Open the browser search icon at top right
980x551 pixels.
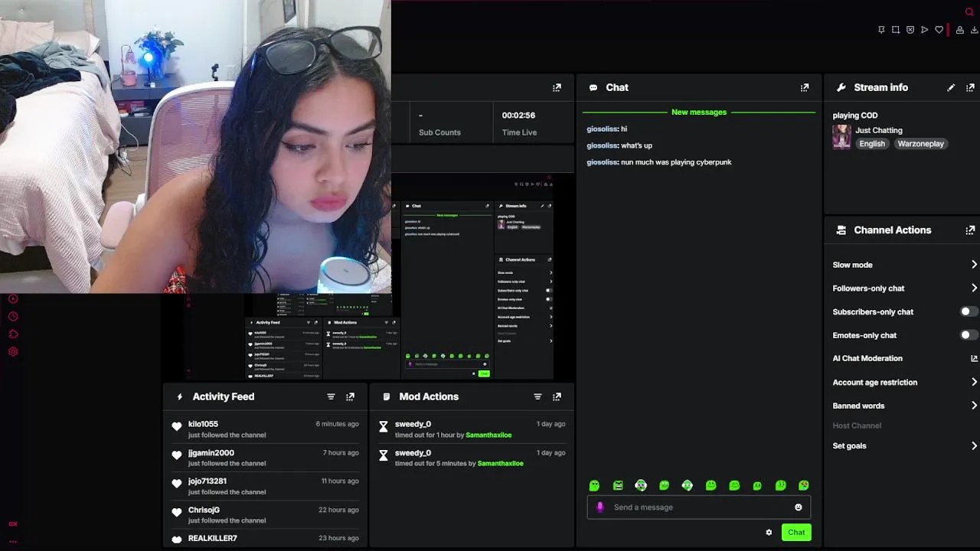click(969, 11)
